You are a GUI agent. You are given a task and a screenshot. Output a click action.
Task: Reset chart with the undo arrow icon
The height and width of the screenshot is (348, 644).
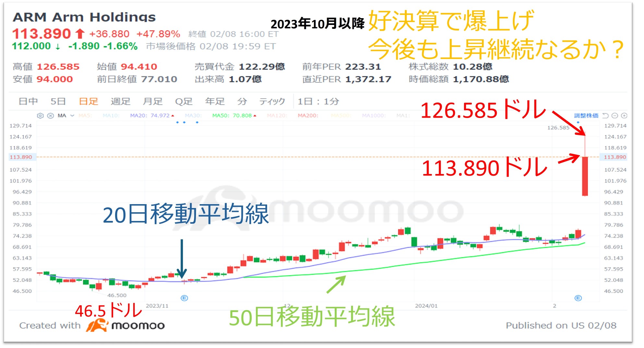[x=605, y=116]
